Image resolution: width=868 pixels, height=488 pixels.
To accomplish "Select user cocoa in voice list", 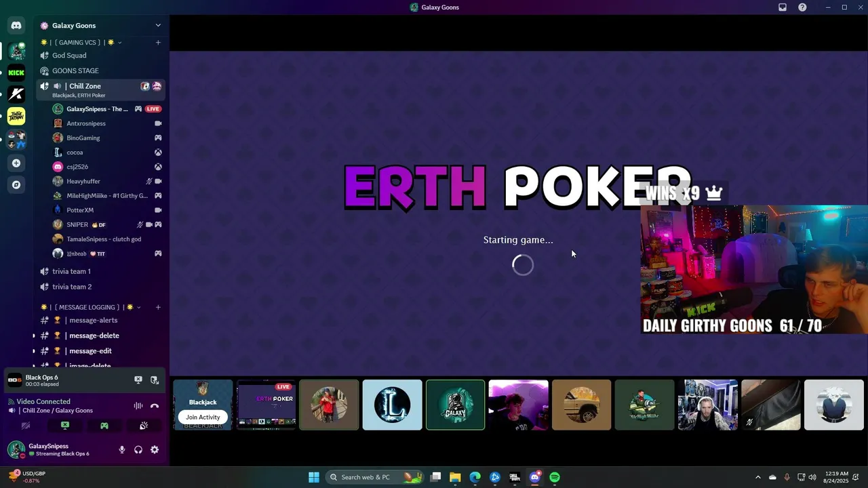I will [x=107, y=152].
